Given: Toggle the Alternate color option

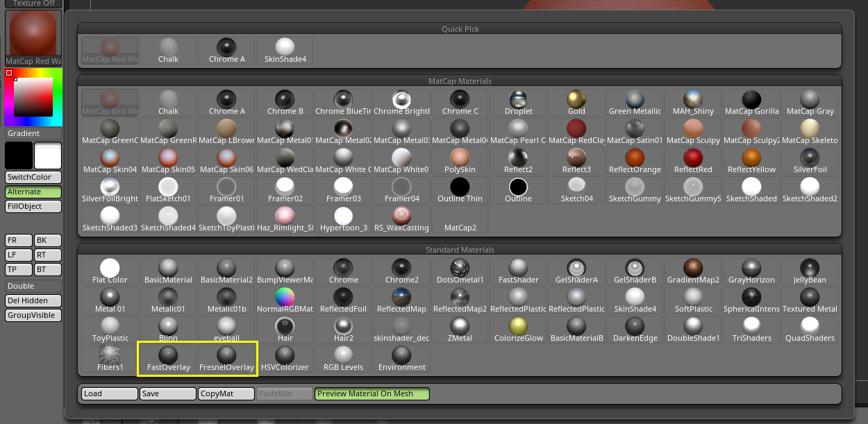Looking at the screenshot, I should tap(33, 192).
